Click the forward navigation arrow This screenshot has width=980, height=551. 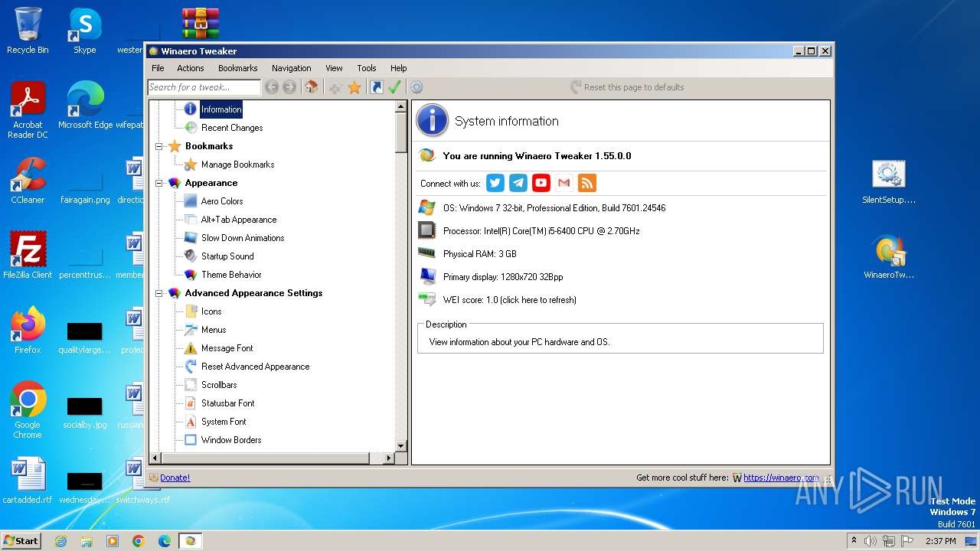click(x=289, y=87)
